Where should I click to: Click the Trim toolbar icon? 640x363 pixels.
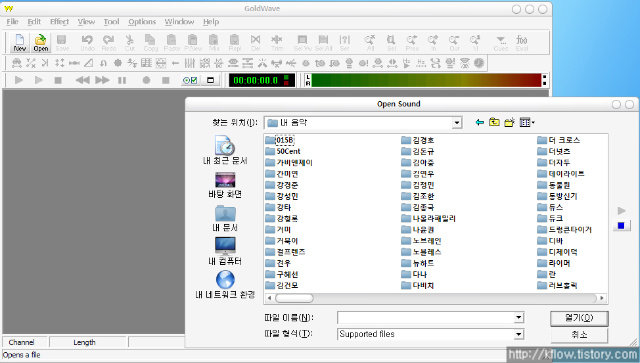[x=277, y=43]
